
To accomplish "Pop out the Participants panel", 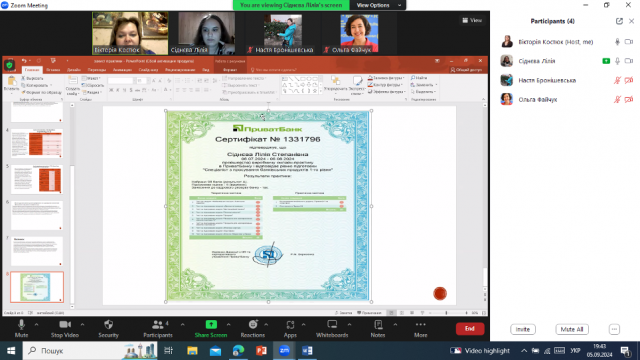I will [x=619, y=21].
